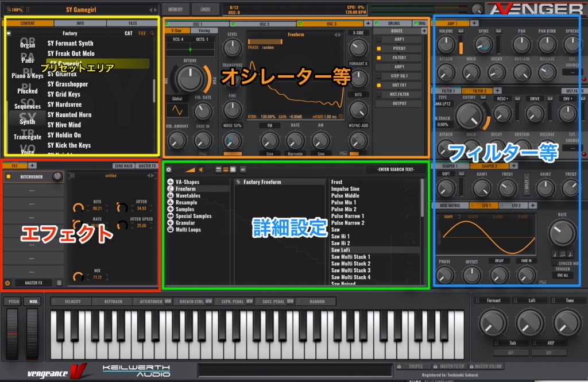Open the ANA LP12 filter TYPE selector
Screen dimensions: 588x382
coord(445,104)
